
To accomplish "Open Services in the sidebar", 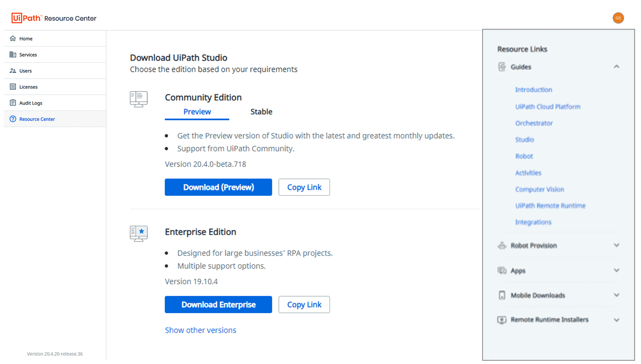I will (x=55, y=55).
